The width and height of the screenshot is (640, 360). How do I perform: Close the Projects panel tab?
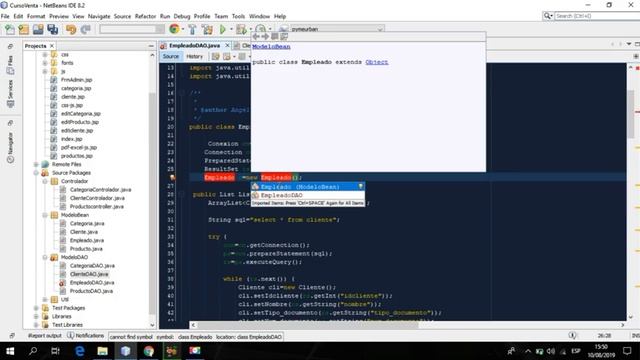pyautogui.click(x=52, y=46)
